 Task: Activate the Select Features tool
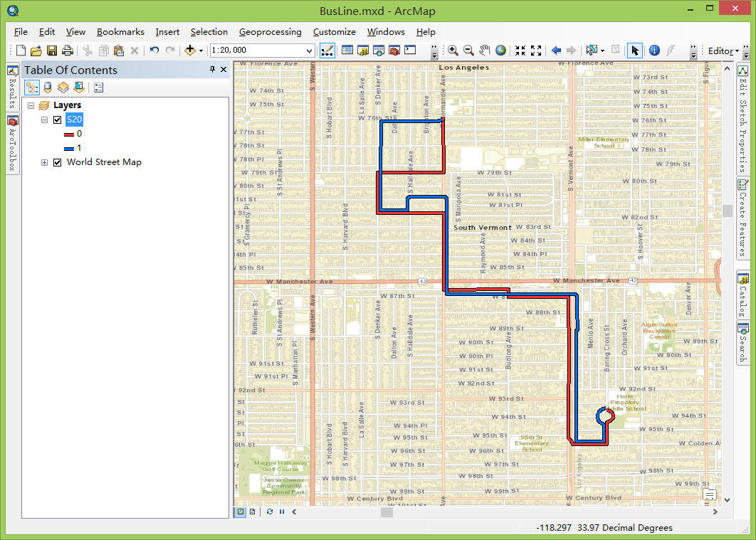point(592,50)
